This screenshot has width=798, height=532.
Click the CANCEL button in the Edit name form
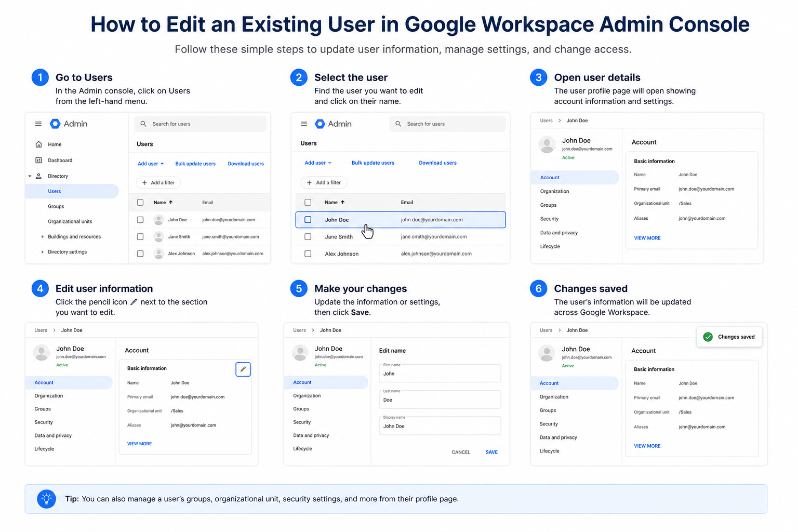[461, 452]
